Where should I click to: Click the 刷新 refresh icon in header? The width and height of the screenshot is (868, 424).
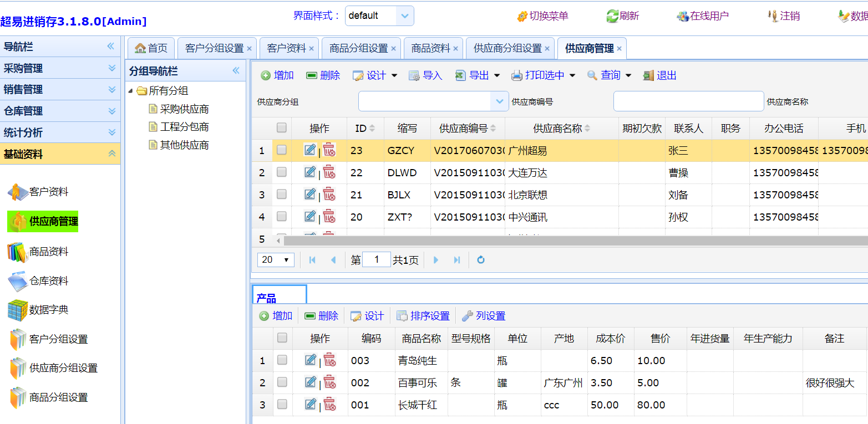pyautogui.click(x=612, y=16)
